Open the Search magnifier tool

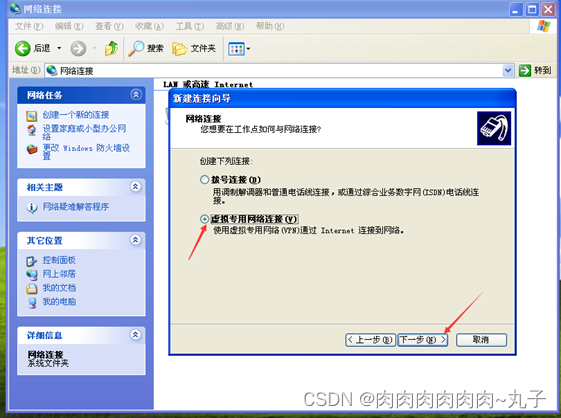136,48
